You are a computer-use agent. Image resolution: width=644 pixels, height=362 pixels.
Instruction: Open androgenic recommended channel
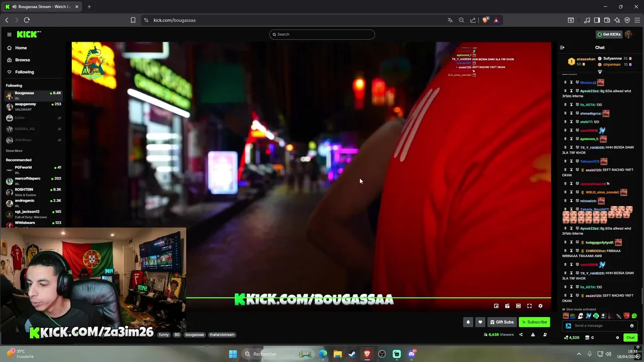click(x=33, y=203)
